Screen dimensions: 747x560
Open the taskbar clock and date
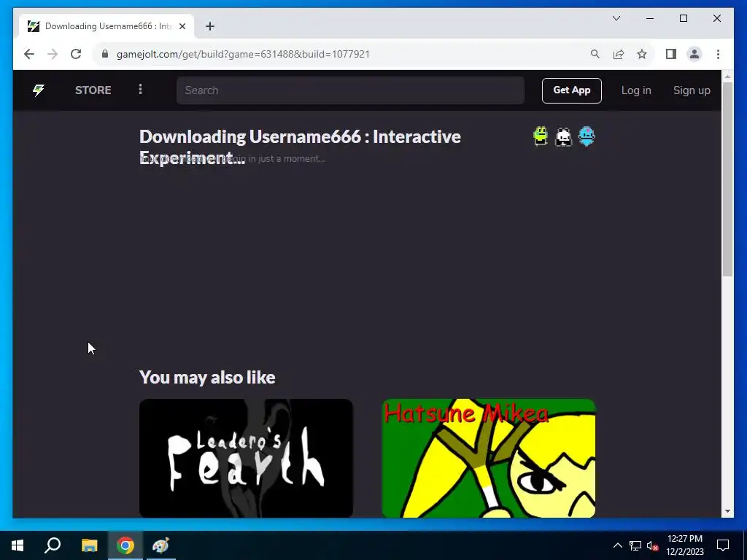coord(684,545)
